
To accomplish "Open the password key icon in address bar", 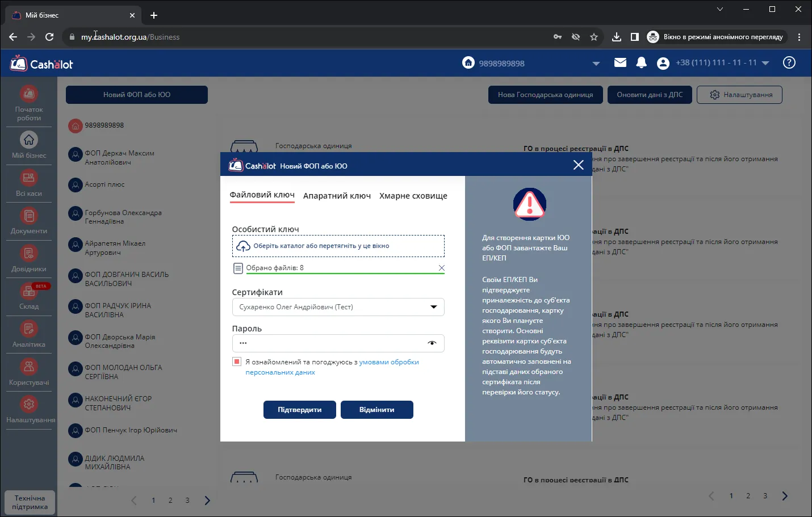I will [x=558, y=37].
